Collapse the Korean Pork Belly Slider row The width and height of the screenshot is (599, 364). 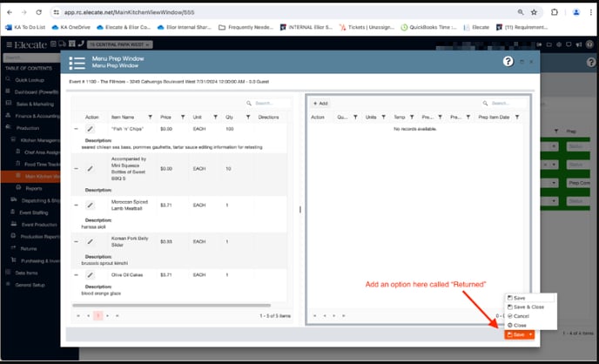76,240
